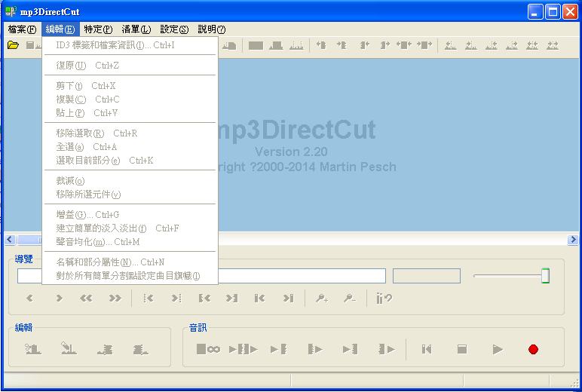This screenshot has height=392, width=582.
Task: Adjust the volume slider handle
Action: tap(545, 276)
